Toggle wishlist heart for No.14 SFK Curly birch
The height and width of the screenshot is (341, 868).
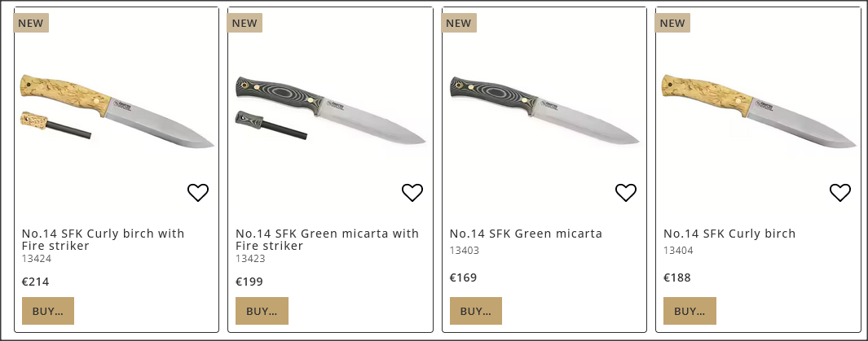[840, 193]
